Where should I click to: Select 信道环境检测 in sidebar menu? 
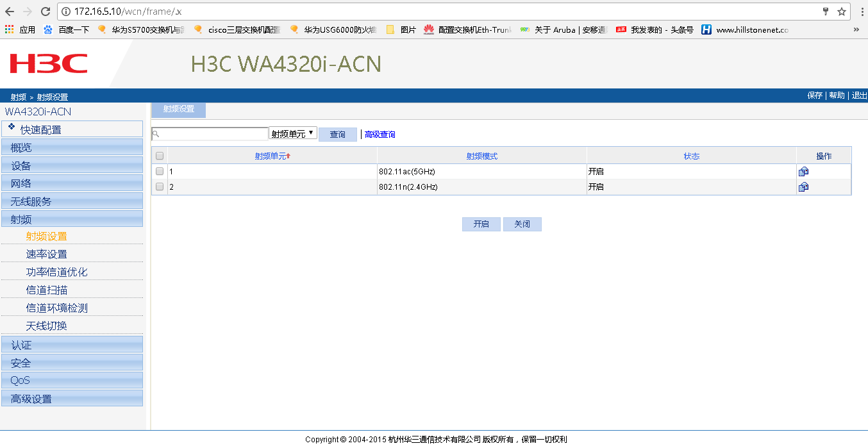coord(56,308)
